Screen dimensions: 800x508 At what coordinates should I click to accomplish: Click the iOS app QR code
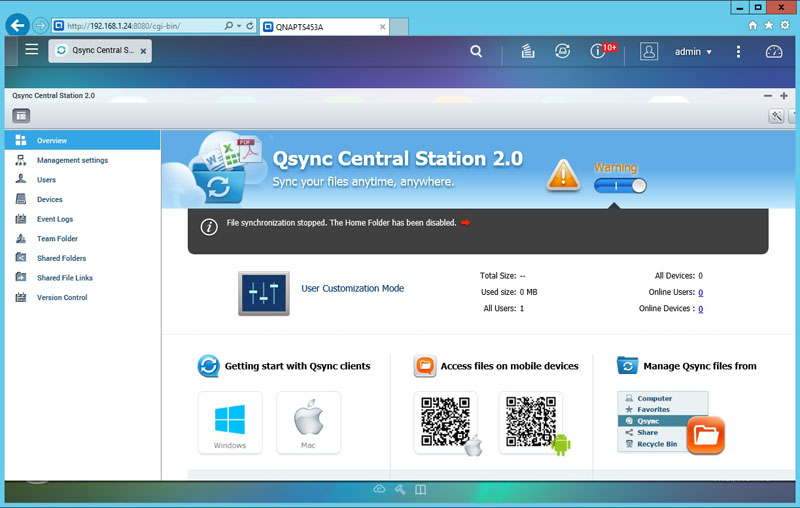coord(446,422)
